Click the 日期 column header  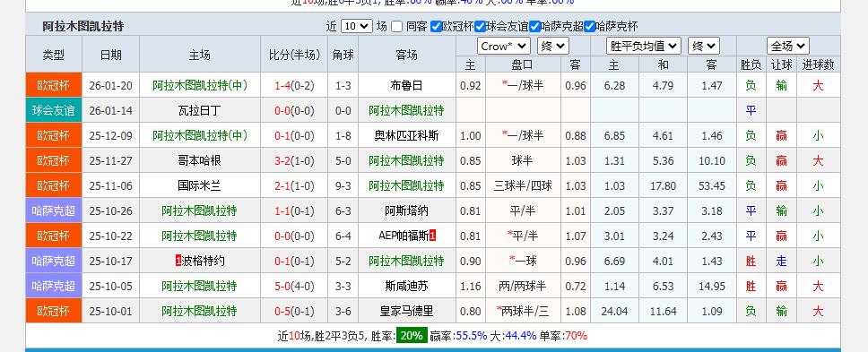point(110,55)
